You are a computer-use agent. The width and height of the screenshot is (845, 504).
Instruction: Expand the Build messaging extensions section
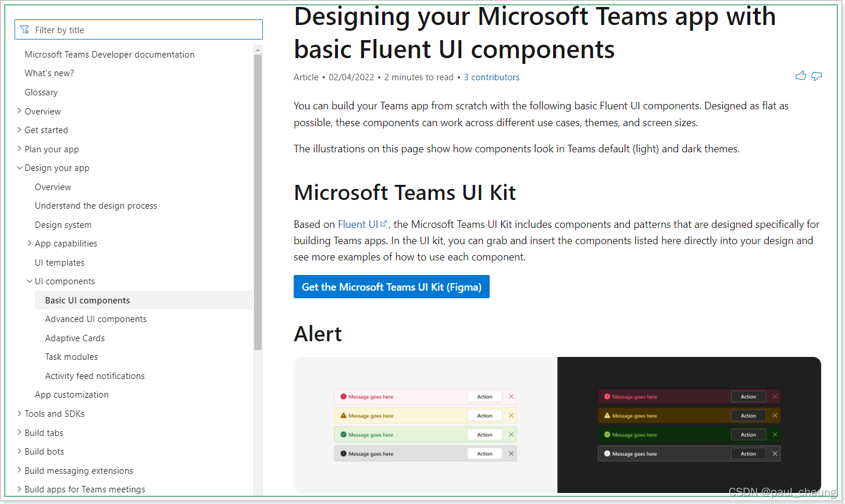(19, 470)
